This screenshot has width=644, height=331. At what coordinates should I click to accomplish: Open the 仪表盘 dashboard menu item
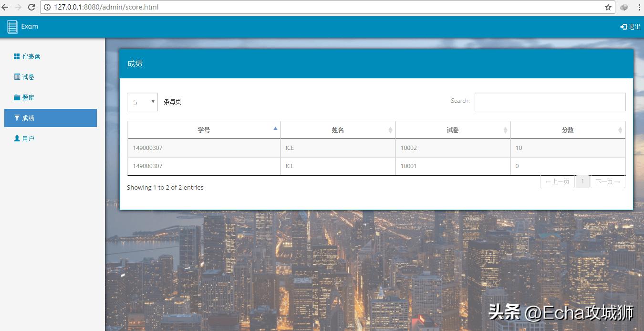tap(27, 56)
